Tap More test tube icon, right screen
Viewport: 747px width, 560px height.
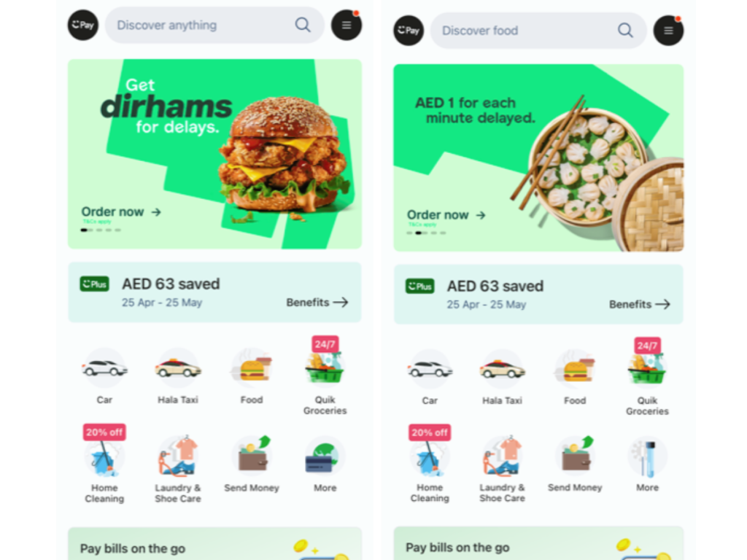(648, 457)
